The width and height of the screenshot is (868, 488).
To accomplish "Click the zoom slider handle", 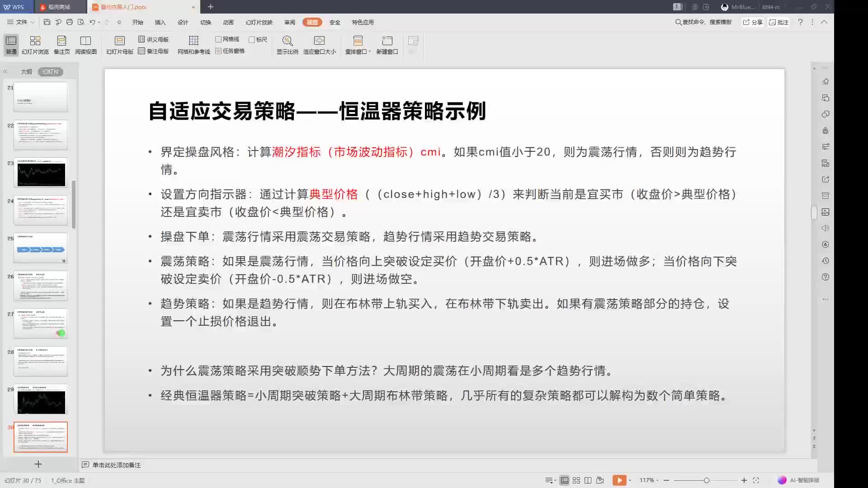I will click(707, 480).
